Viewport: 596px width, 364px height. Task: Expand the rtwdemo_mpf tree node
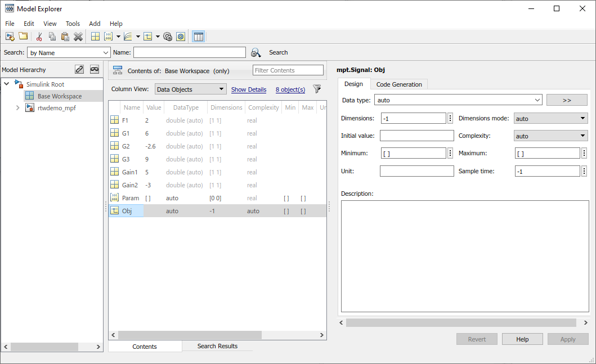[x=18, y=108]
